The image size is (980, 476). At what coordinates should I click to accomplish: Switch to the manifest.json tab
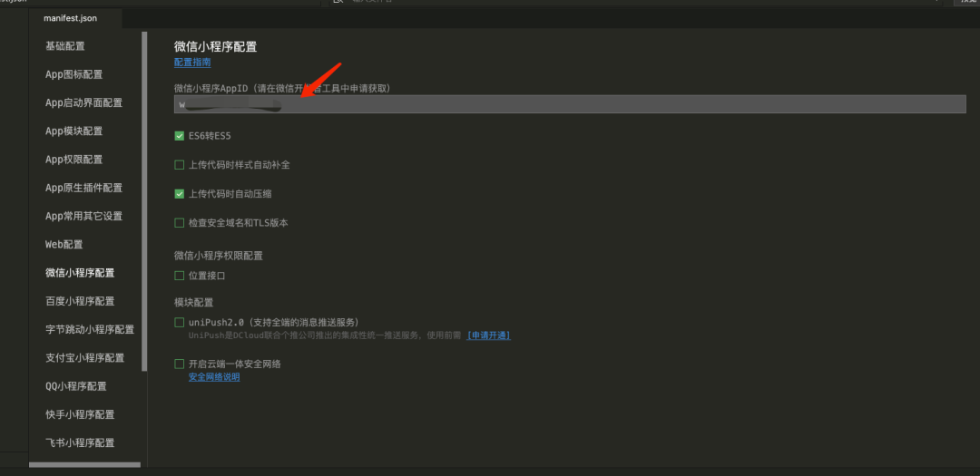tap(70, 18)
